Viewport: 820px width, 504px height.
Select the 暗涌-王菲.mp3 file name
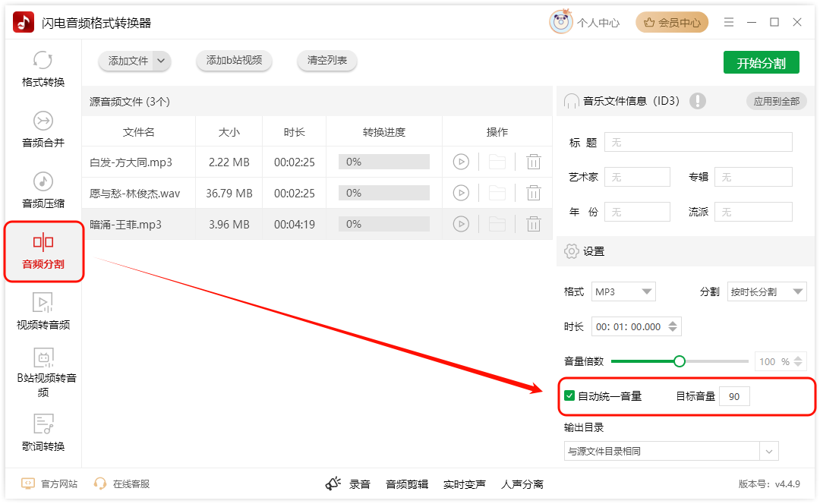pos(125,225)
